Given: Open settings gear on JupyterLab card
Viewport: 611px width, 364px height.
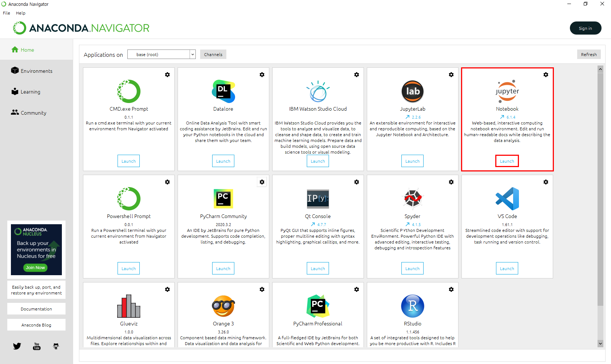Looking at the screenshot, I should tap(451, 75).
